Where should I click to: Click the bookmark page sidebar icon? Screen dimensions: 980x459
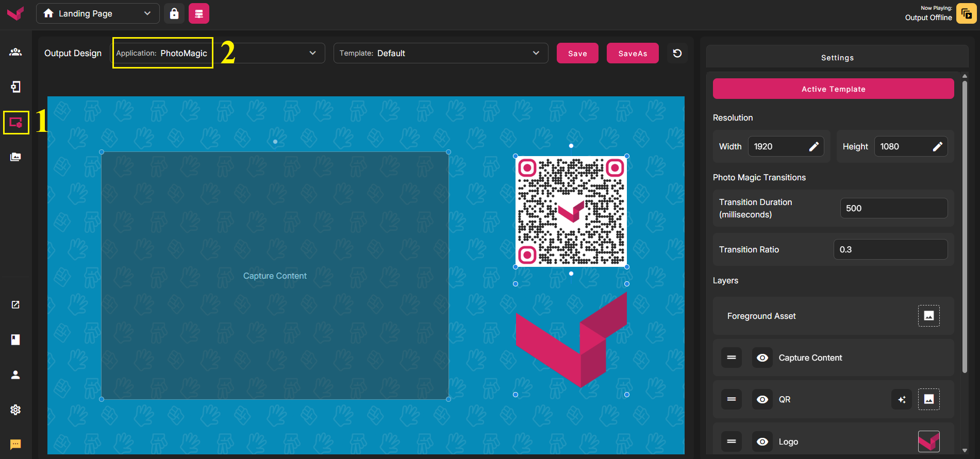[15, 339]
